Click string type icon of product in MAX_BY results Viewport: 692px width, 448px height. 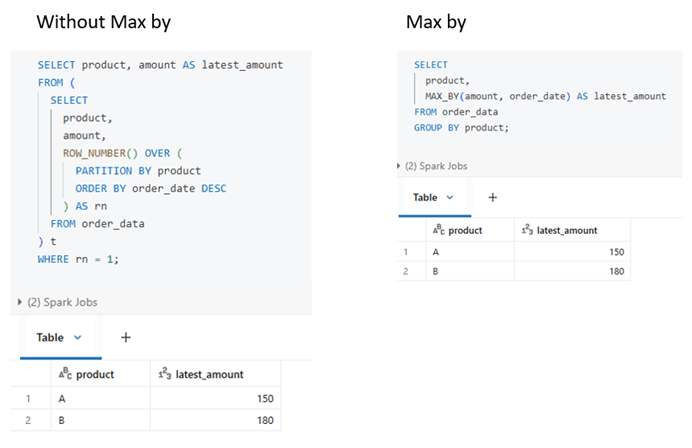[438, 230]
